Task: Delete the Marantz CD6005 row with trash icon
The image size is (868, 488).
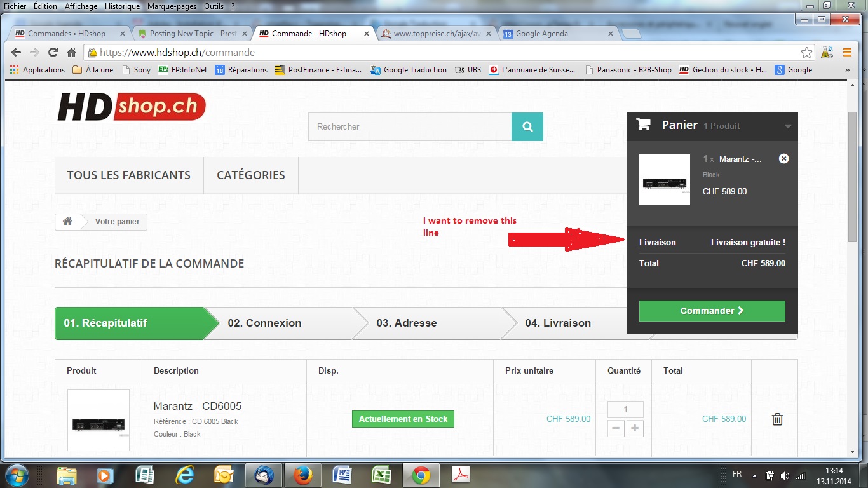Action: [x=777, y=419]
